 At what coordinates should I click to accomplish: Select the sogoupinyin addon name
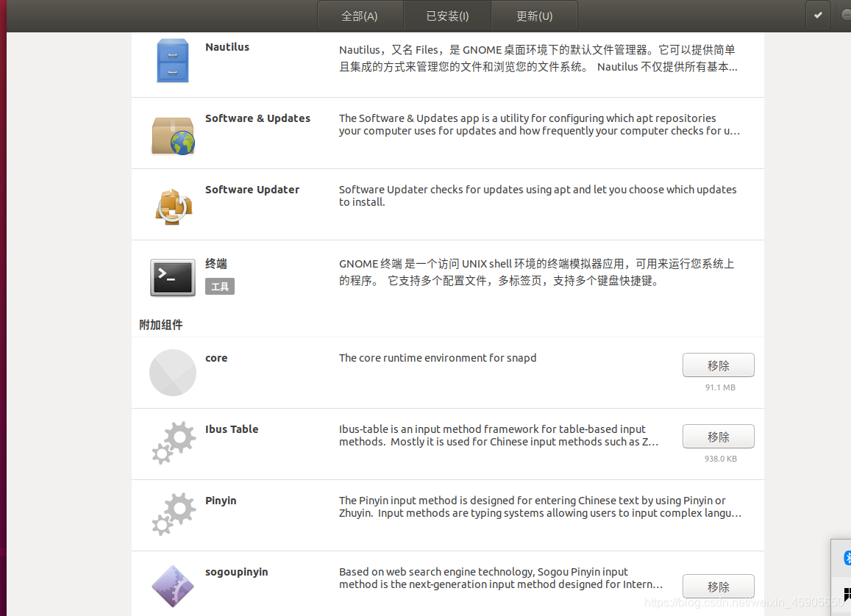point(237,572)
